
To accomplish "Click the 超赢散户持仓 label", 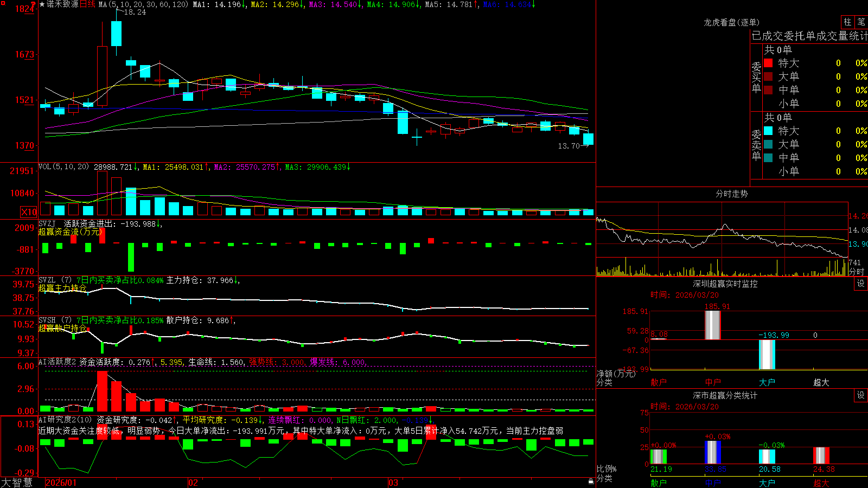I will [x=62, y=328].
